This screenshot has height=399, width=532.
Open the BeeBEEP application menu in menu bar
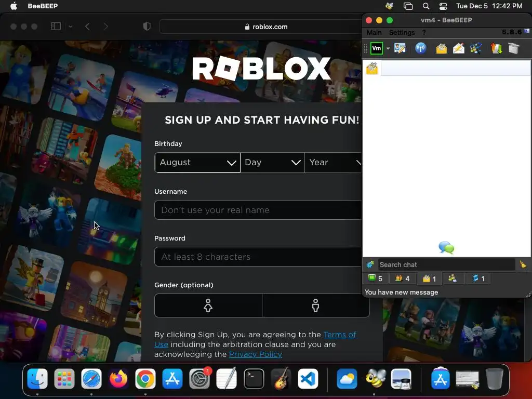[x=43, y=6]
